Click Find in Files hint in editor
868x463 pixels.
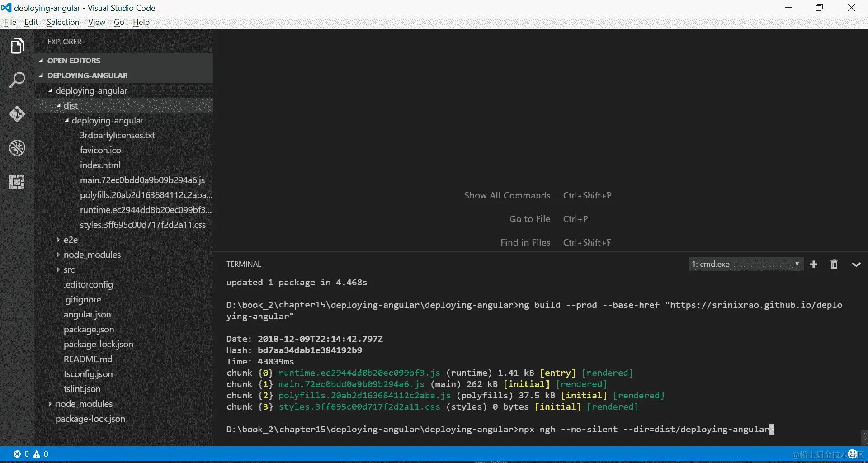525,242
